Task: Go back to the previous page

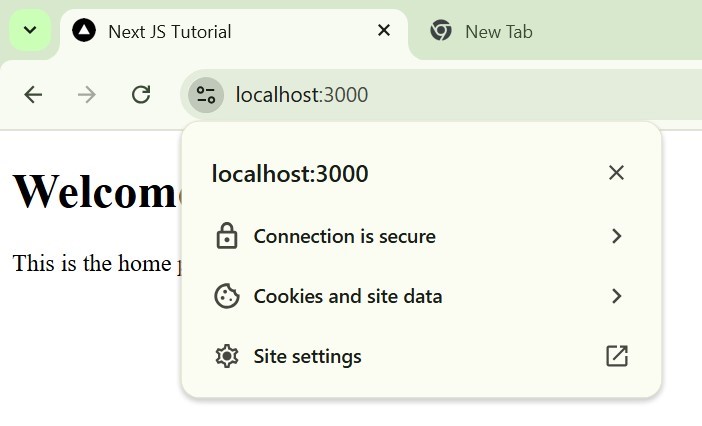Action: coord(33,95)
